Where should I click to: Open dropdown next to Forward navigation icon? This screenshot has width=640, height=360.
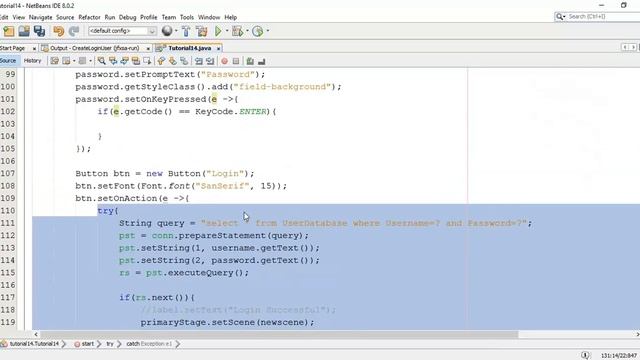[90, 61]
